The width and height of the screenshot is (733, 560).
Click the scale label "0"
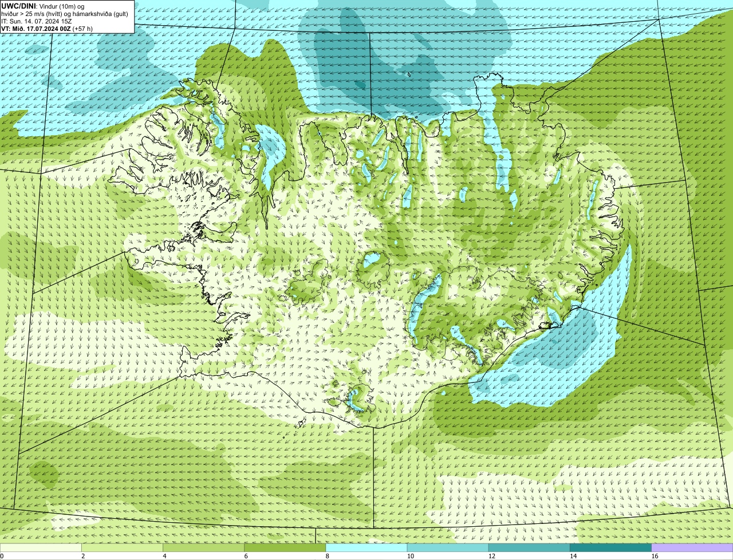click(x=2, y=556)
